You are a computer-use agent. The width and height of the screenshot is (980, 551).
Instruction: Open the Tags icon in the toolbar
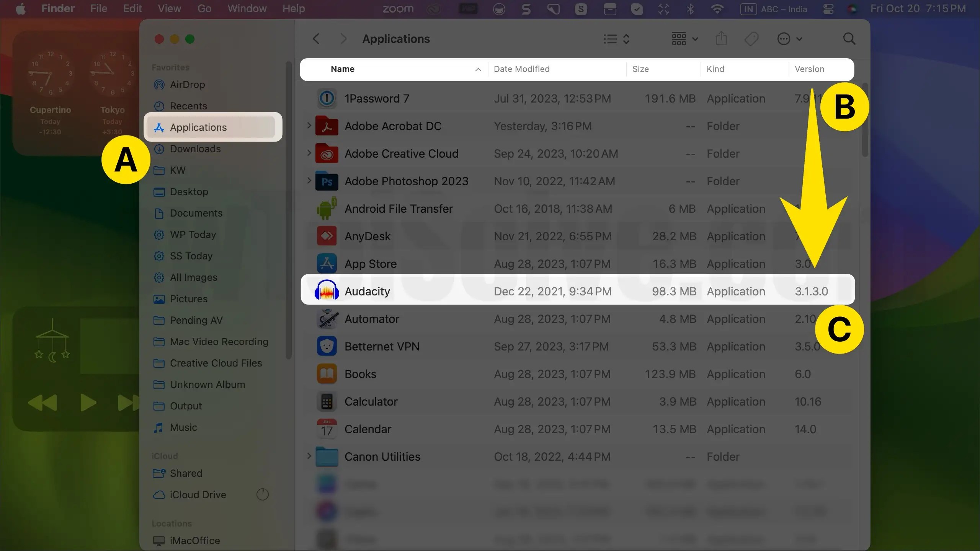coord(751,38)
